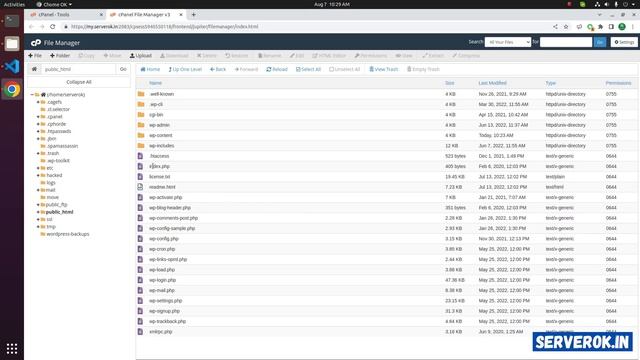The image size is (640, 360).
Task: Click the browser reload icon
Action: pyautogui.click(x=53, y=27)
